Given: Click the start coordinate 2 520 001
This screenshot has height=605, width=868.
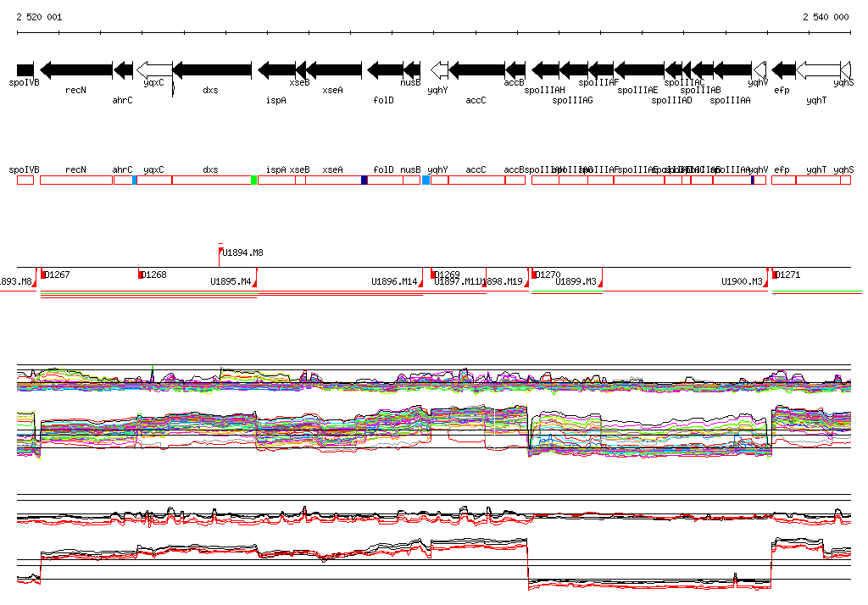Looking at the screenshot, I should [x=39, y=17].
